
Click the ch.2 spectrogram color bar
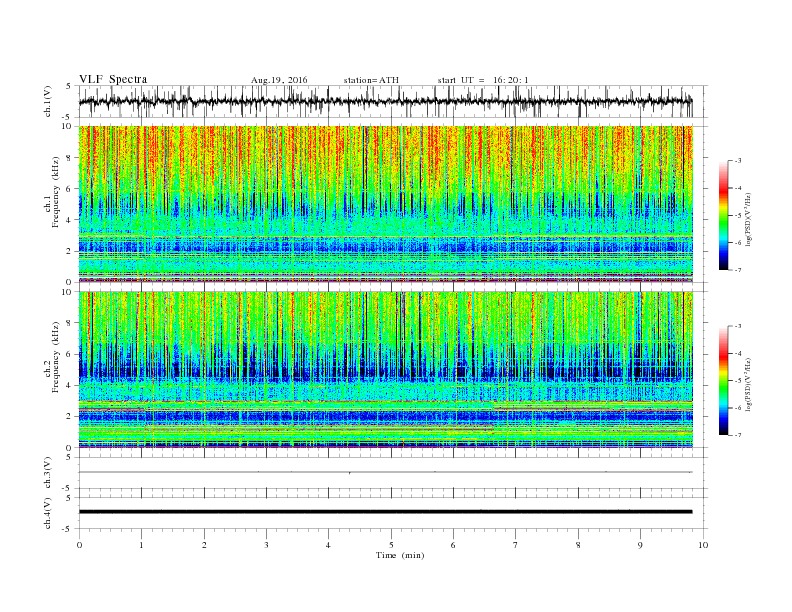[723, 381]
